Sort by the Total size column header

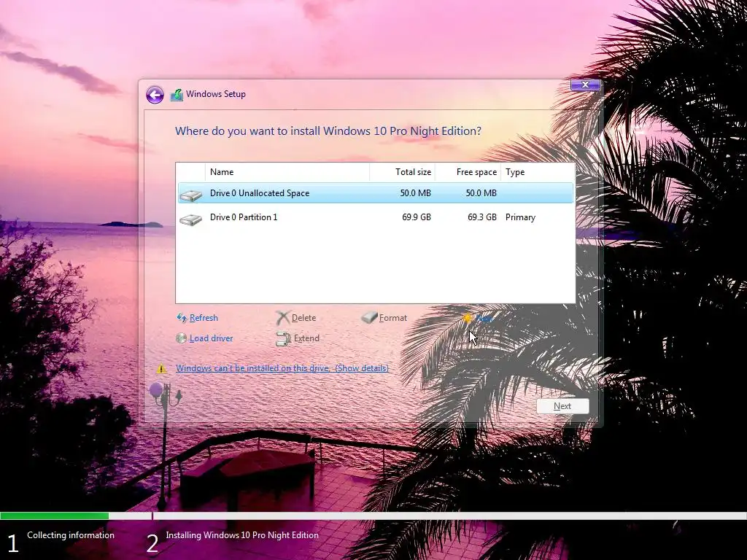pyautogui.click(x=402, y=172)
